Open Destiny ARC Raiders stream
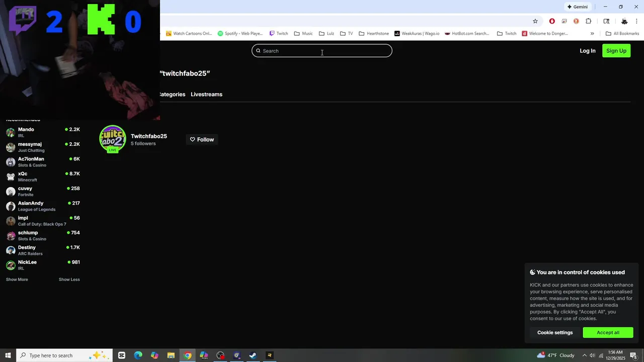This screenshot has height=362, width=644. (x=43, y=250)
